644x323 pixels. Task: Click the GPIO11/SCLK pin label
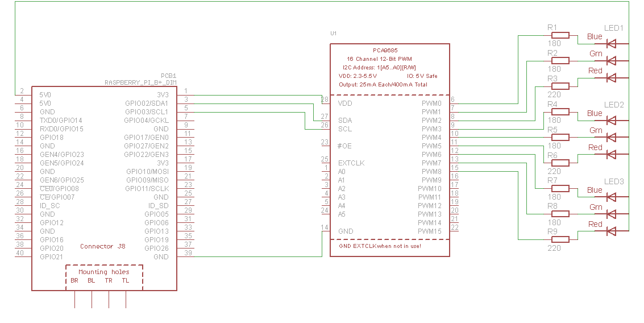point(147,189)
